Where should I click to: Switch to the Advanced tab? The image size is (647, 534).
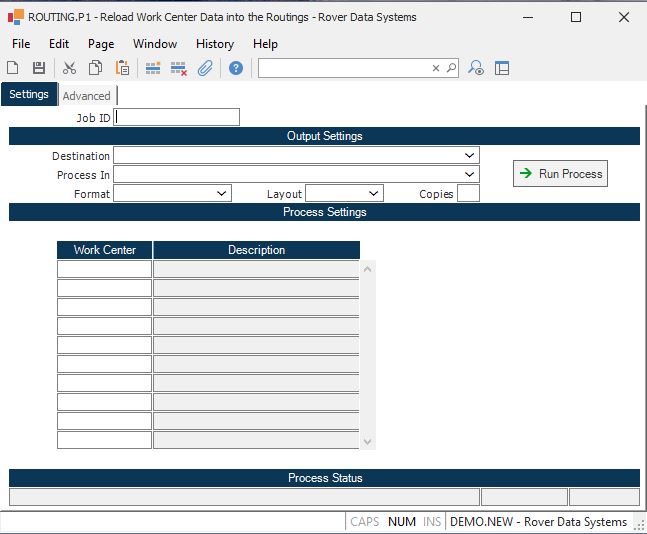87,96
